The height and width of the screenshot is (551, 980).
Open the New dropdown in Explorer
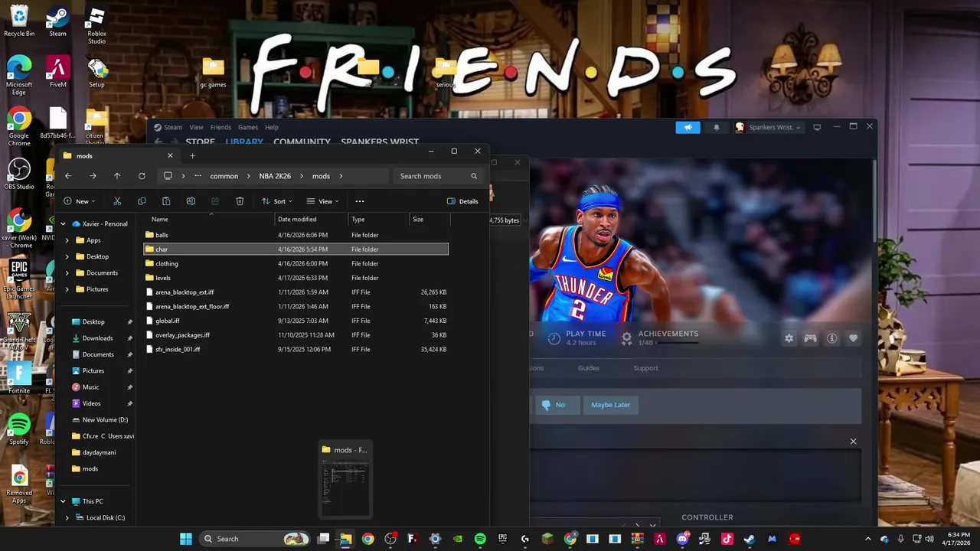click(80, 201)
